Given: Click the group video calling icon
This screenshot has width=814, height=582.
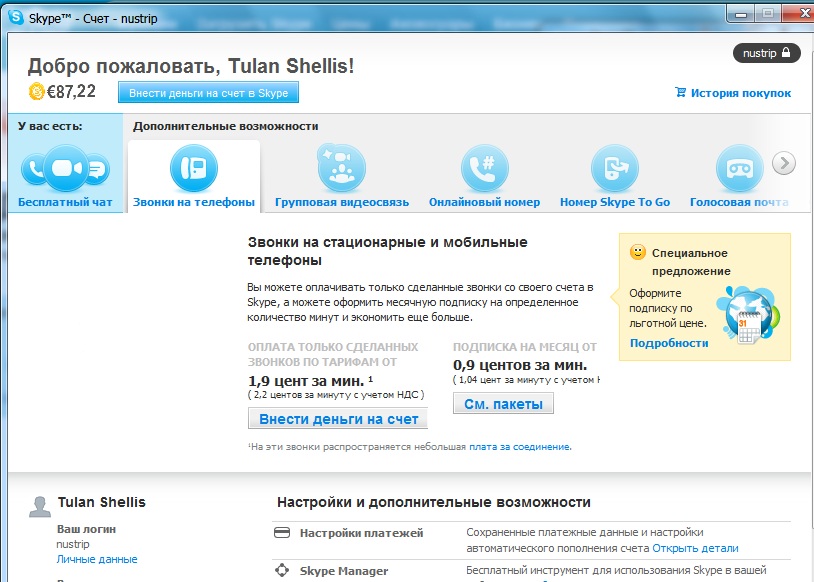Looking at the screenshot, I should (342, 169).
